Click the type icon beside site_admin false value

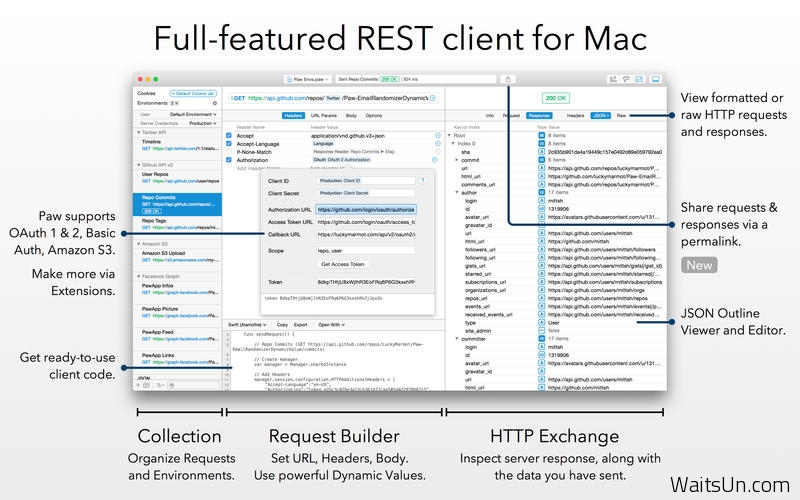[x=541, y=331]
